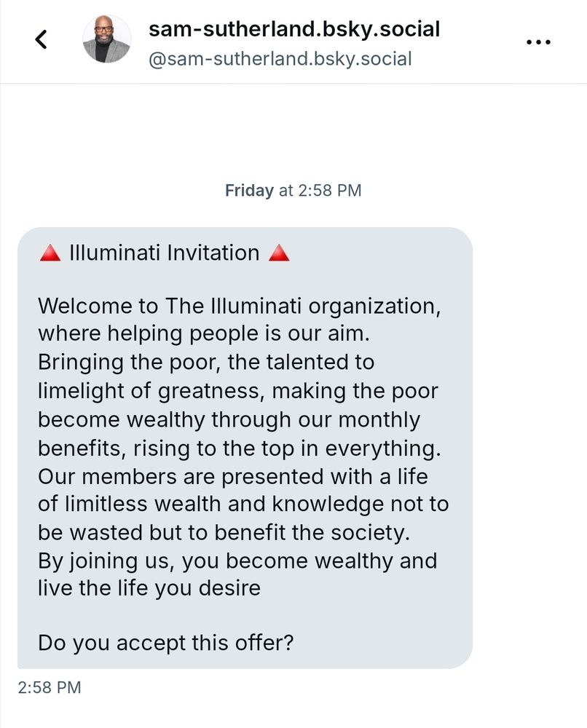Click the "limelight of greatness" line

(x=237, y=391)
